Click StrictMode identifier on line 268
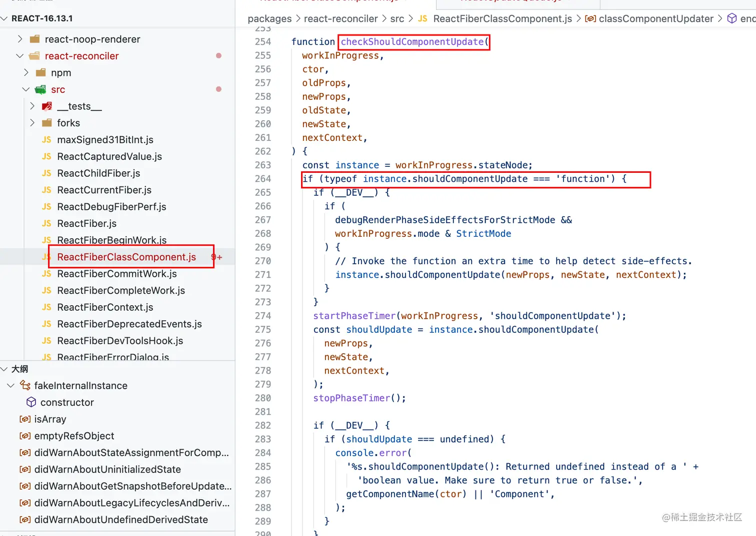 click(483, 234)
